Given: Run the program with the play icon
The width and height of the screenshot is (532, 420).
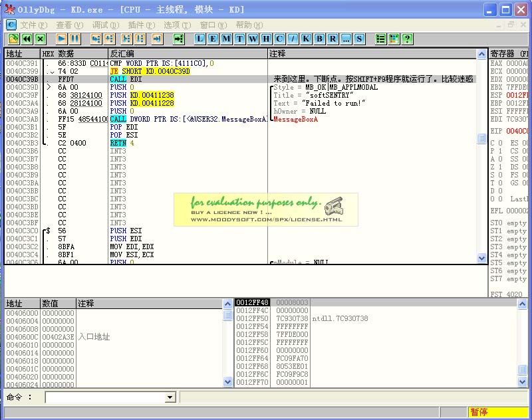Looking at the screenshot, I should (61, 39).
